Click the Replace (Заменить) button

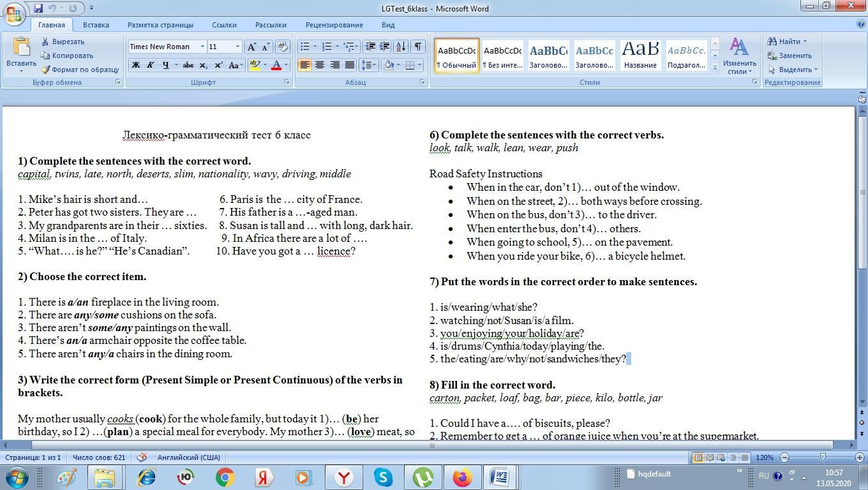pyautogui.click(x=789, y=56)
